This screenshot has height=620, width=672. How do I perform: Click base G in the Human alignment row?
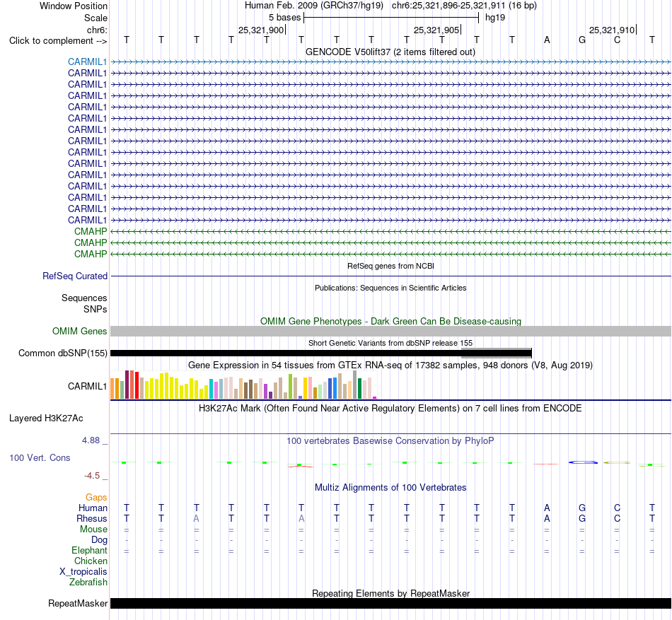(x=582, y=508)
